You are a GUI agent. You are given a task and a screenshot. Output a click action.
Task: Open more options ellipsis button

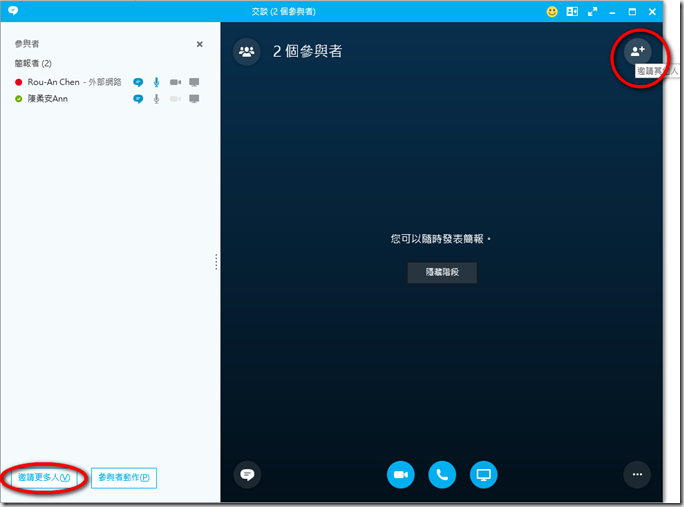pyautogui.click(x=637, y=474)
